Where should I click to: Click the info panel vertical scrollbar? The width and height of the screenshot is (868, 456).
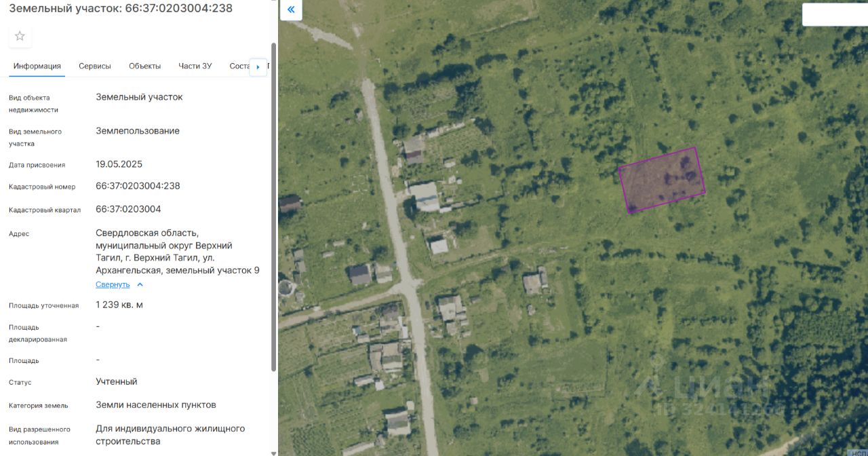pyautogui.click(x=274, y=207)
